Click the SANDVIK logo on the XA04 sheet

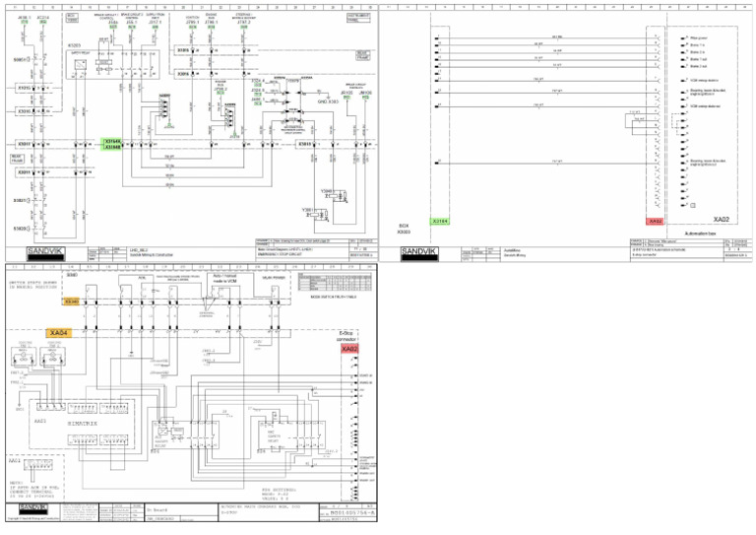click(x=33, y=509)
